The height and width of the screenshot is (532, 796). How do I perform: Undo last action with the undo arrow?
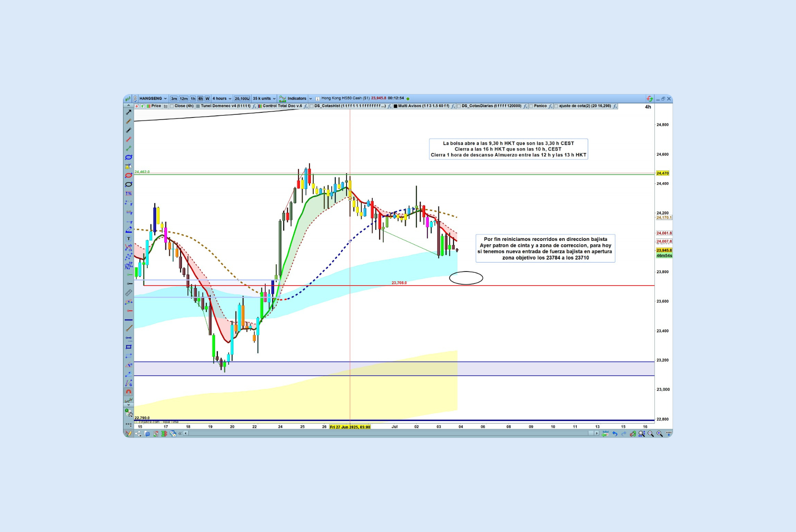click(x=615, y=434)
